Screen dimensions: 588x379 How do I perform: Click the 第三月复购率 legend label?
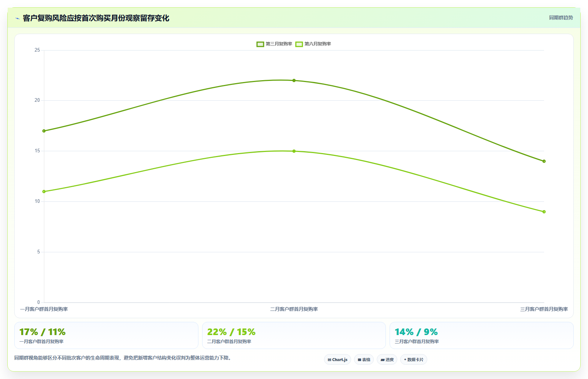279,44
